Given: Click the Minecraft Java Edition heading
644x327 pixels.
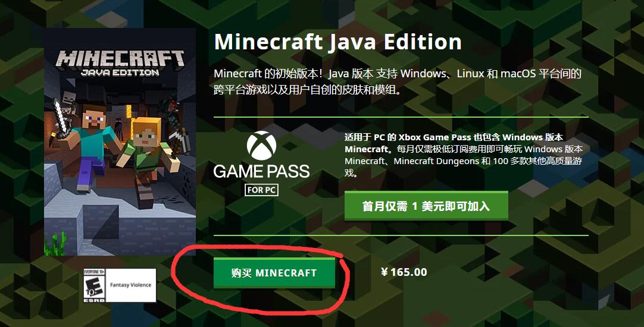Looking at the screenshot, I should (x=338, y=42).
